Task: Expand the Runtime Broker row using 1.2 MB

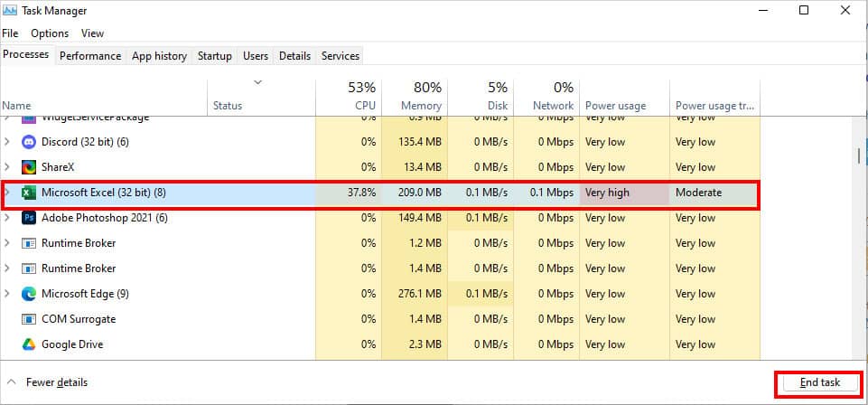Action: [x=6, y=243]
